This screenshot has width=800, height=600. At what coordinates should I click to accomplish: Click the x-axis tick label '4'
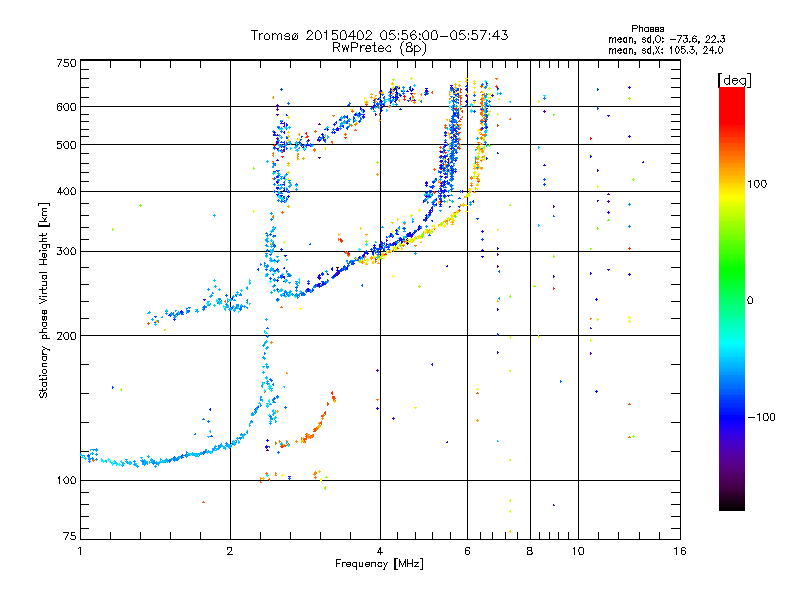click(x=380, y=551)
